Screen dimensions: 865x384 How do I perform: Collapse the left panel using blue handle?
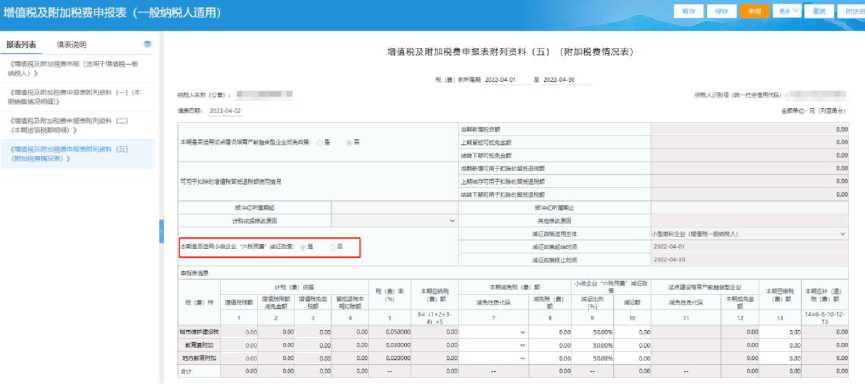[162, 231]
